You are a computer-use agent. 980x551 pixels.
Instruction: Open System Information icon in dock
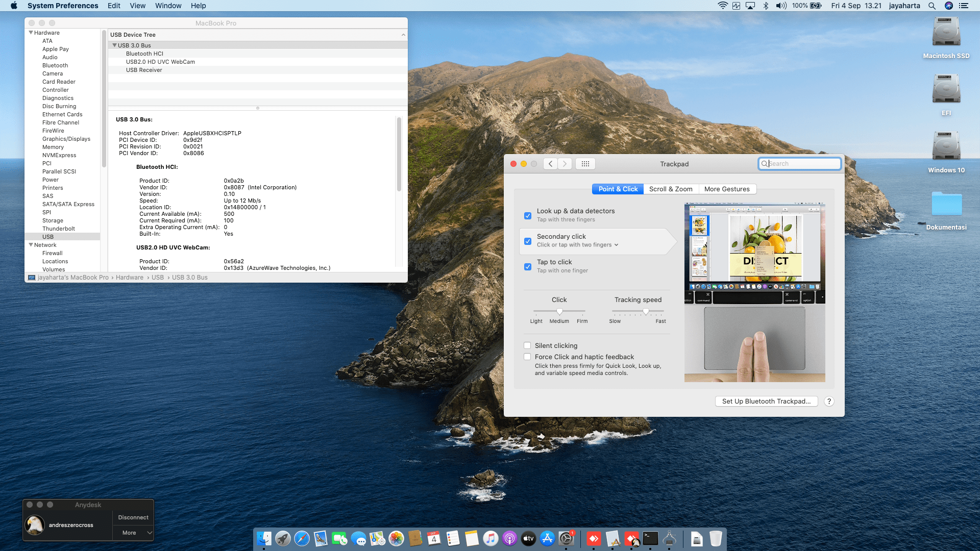click(669, 538)
